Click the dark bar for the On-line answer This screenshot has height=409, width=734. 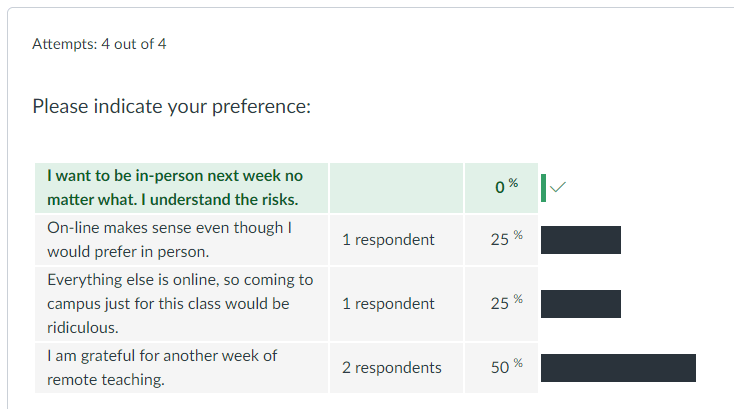coord(581,240)
